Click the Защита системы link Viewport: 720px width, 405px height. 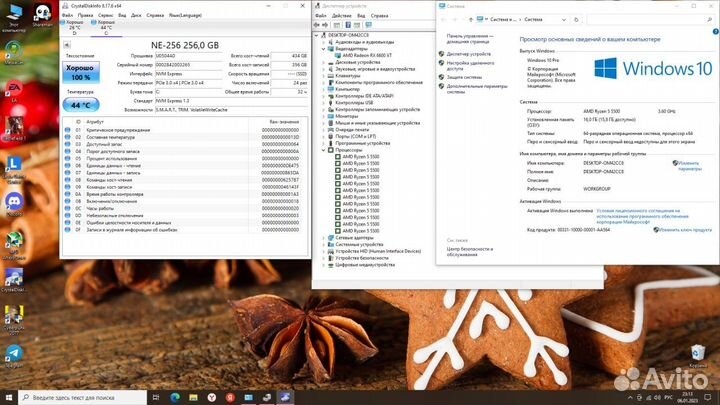[464, 78]
